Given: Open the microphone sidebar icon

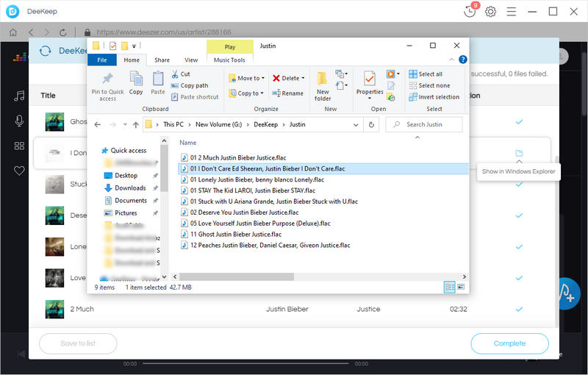Looking at the screenshot, I should pyautogui.click(x=19, y=121).
